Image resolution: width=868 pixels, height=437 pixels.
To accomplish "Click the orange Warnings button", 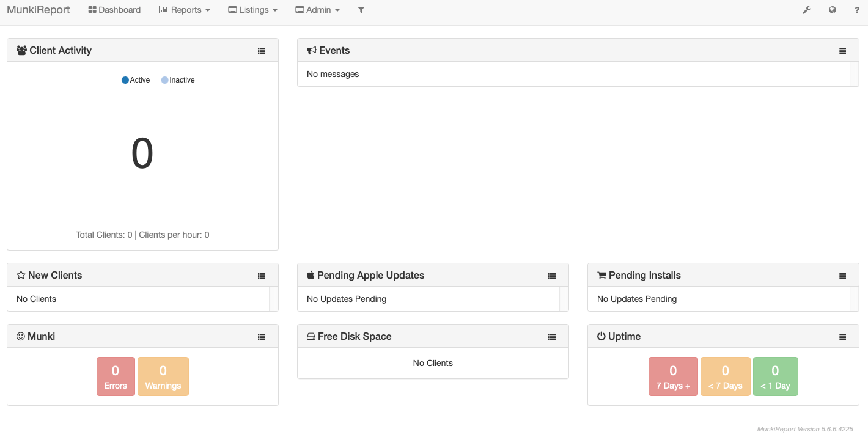I will [x=163, y=376].
